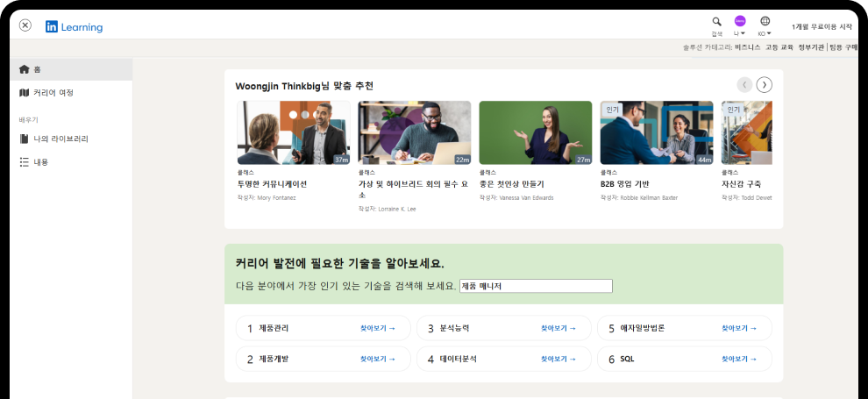The height and width of the screenshot is (399, 868).
Task: Click 찾아보기 for SQL
Action: [x=739, y=360]
